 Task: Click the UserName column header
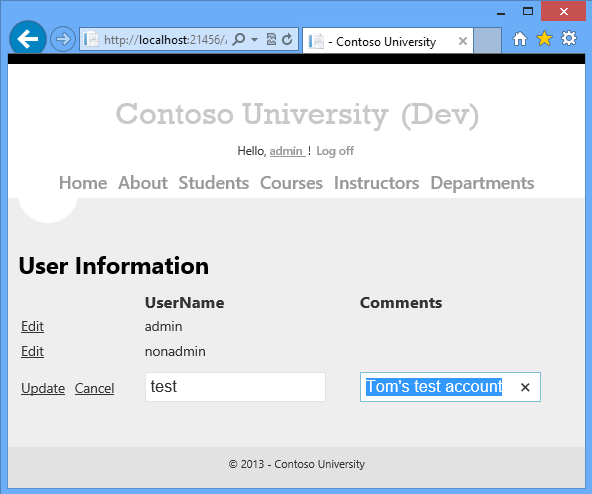[185, 303]
